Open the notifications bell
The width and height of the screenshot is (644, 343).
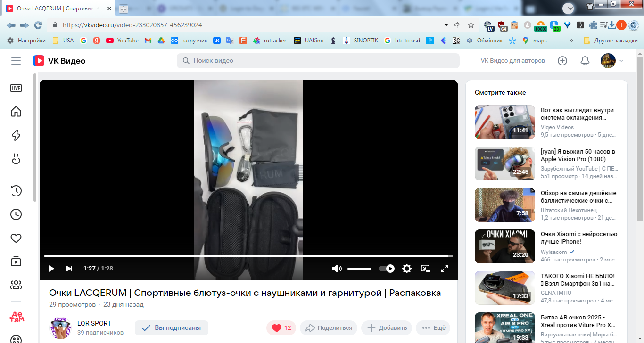[x=585, y=61]
